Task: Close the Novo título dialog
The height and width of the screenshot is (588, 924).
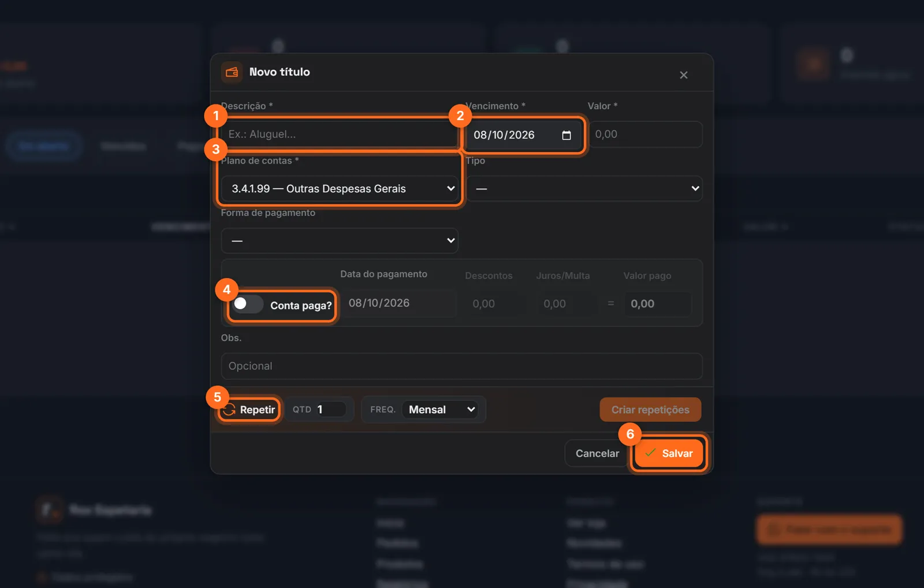Action: [684, 75]
